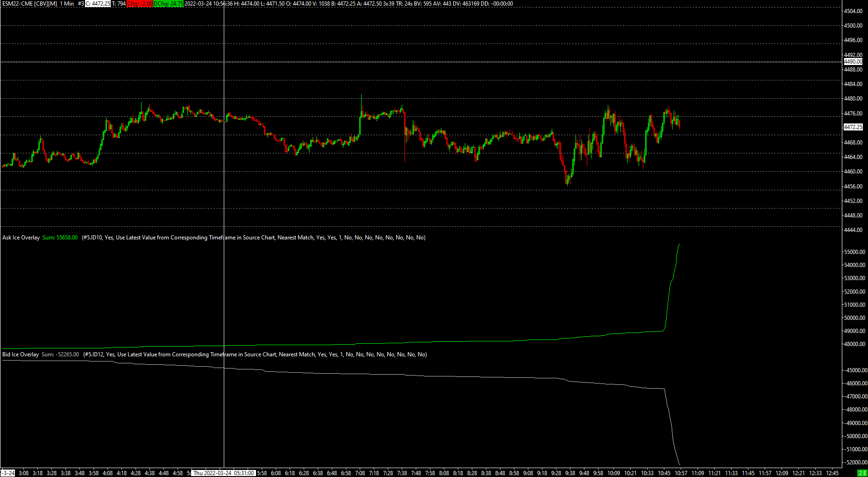Click the 4500.00 price scale label
The width and height of the screenshot is (868, 477).
pos(853,26)
